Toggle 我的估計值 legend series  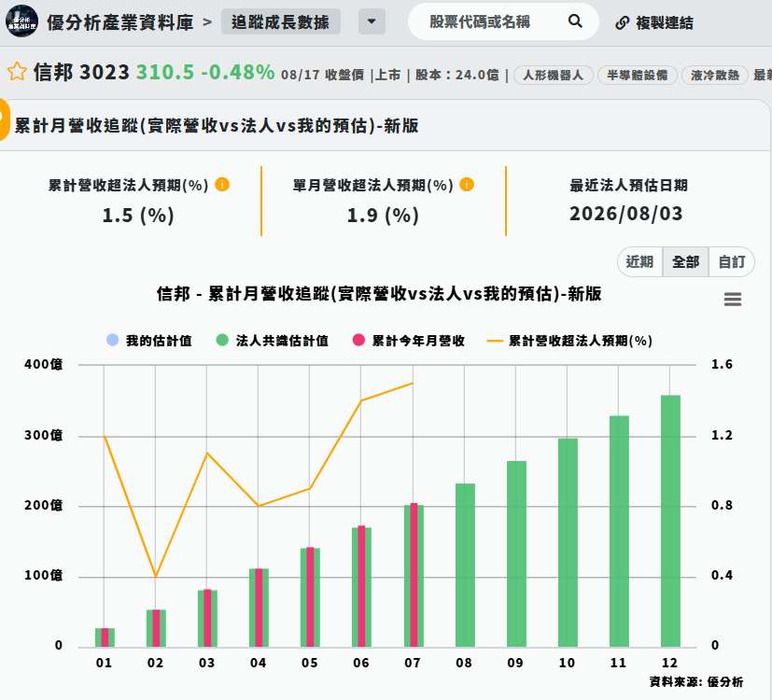149,341
